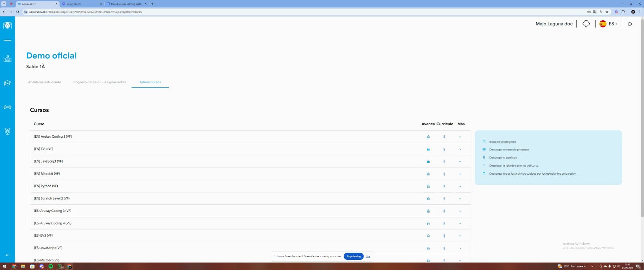Click the logout icon in header

pos(631,24)
